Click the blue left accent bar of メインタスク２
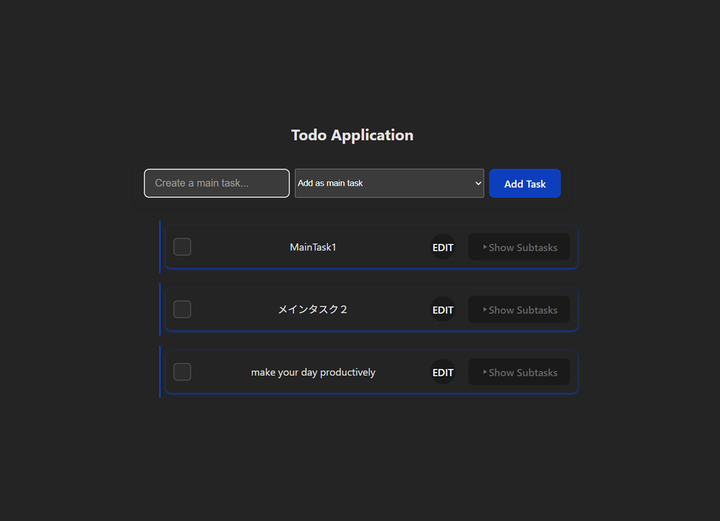 [160, 310]
